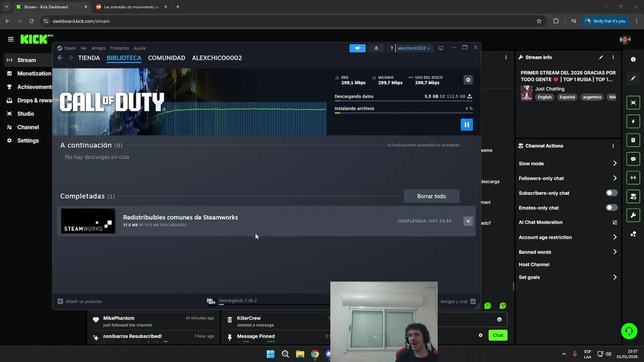Expand Slow mode options
This screenshot has height=362, width=644.
[615, 163]
